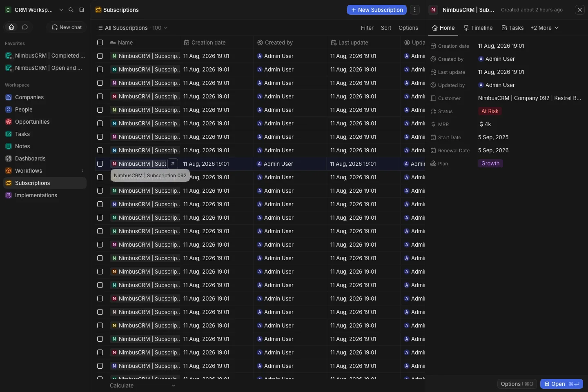The height and width of the screenshot is (392, 588).
Task: Click the Admin User chip under Created by
Action: coord(497,59)
